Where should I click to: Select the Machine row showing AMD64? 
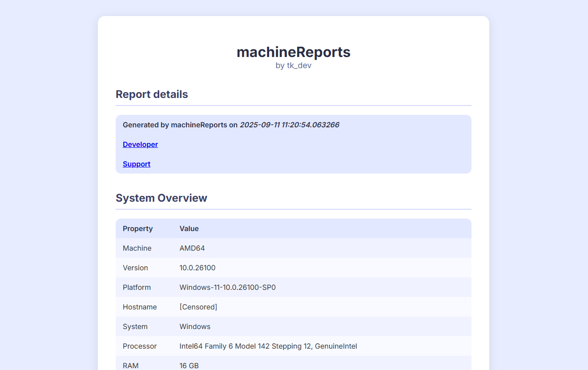[192, 248]
